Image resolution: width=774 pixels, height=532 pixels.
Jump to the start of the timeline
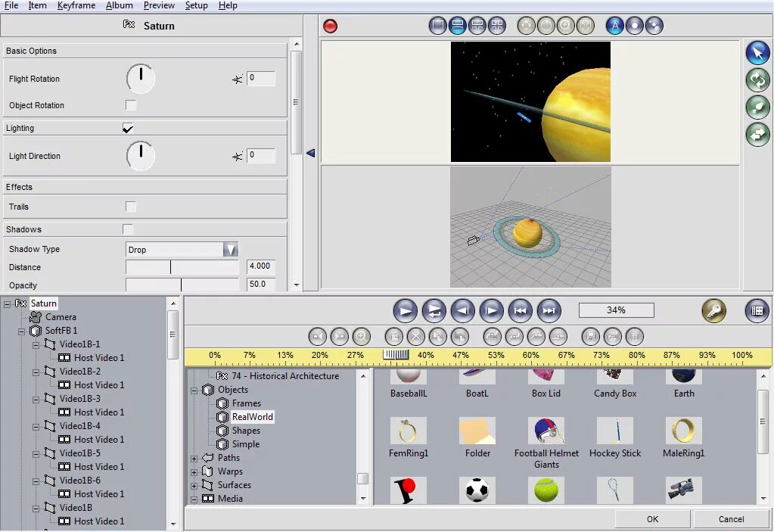(x=520, y=311)
